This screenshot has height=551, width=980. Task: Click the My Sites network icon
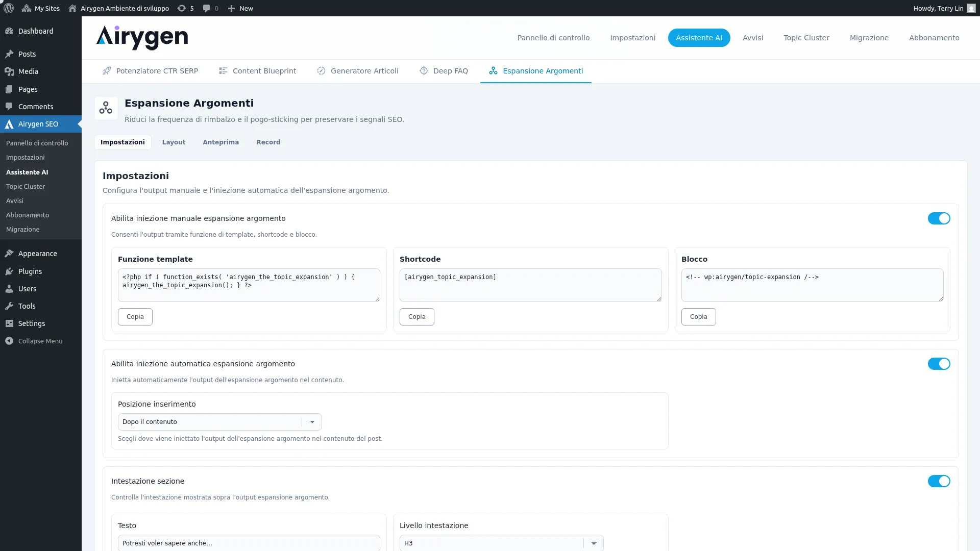click(27, 8)
